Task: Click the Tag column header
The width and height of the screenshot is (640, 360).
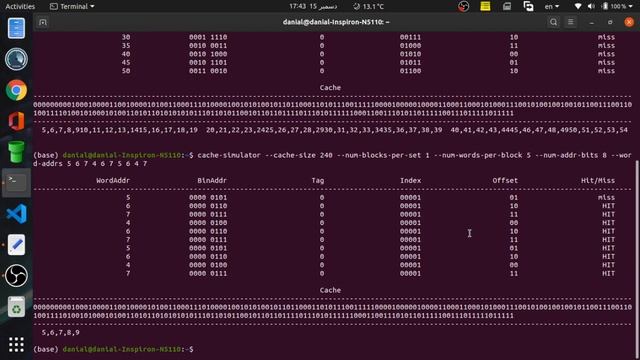Action: [x=318, y=180]
